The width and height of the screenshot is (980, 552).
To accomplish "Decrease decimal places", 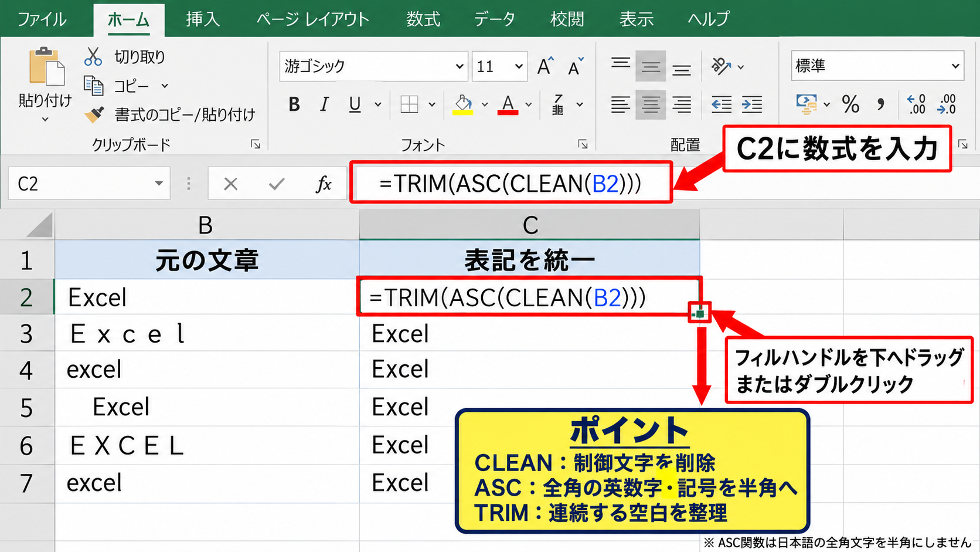I will point(947,104).
